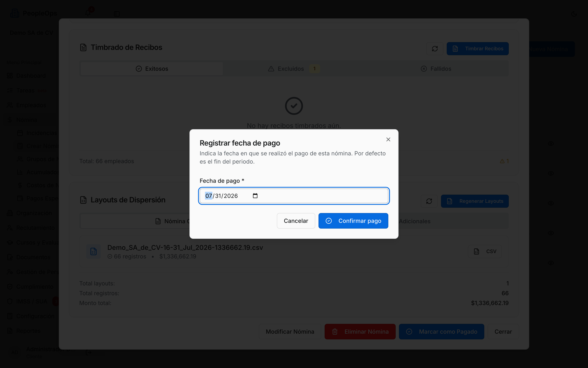Screen dimensions: 588x368
Task: Toggle dark mode moon icon
Action: pyautogui.click(x=574, y=14)
